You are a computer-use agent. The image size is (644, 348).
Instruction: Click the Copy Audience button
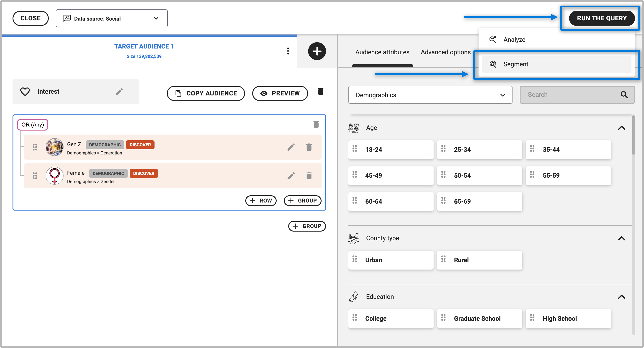[x=206, y=93]
